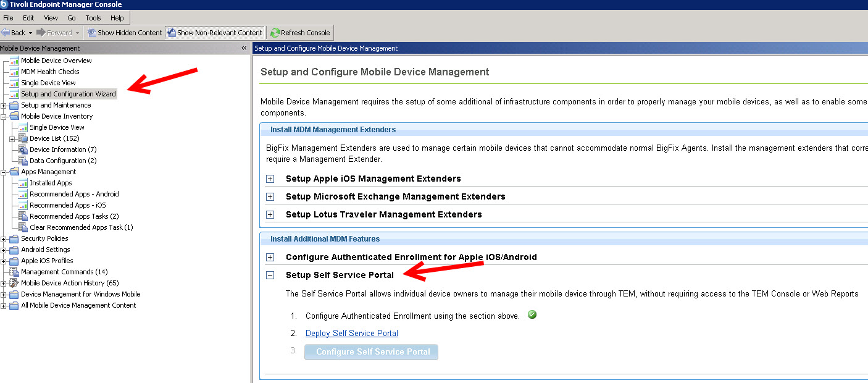
Task: Click the Configure Self Service Portal button
Action: [x=372, y=352]
